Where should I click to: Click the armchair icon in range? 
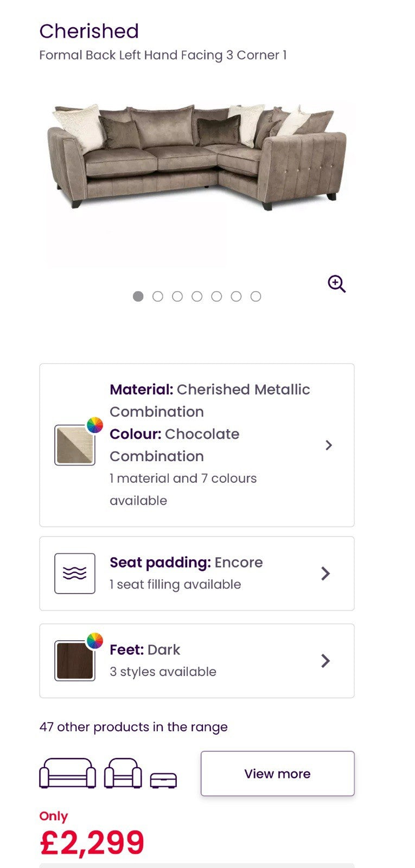pyautogui.click(x=123, y=773)
